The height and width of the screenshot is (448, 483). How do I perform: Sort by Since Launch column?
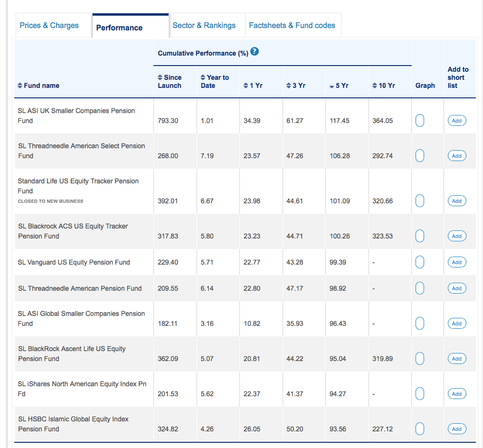click(x=169, y=81)
